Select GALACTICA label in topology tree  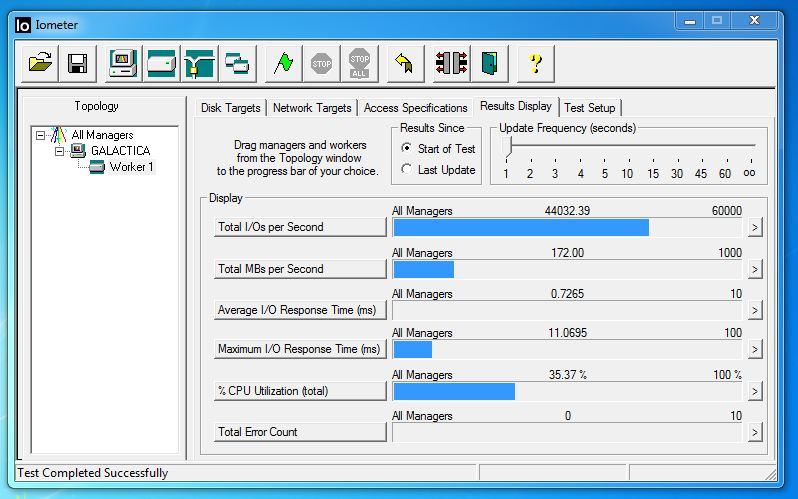(121, 151)
